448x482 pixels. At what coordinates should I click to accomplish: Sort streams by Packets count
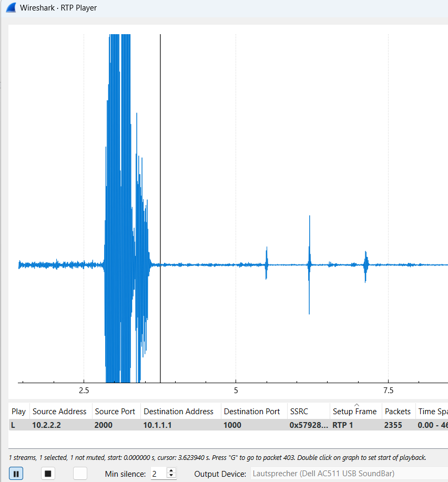pos(398,411)
